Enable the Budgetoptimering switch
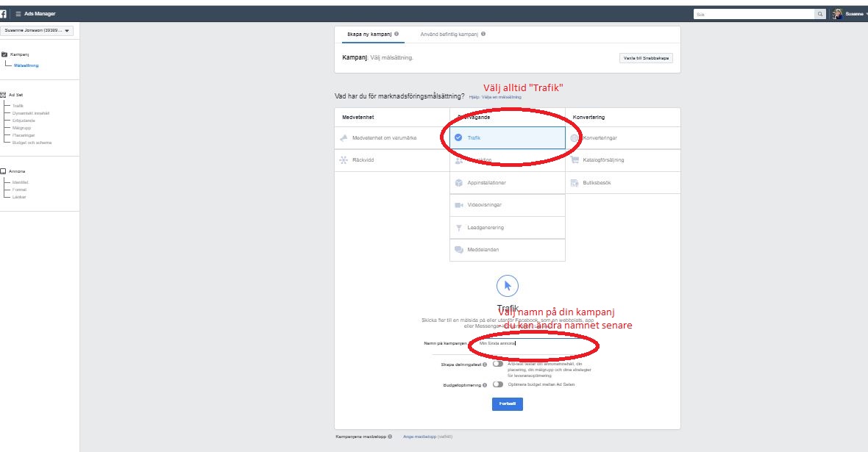The image size is (868, 452). point(498,384)
